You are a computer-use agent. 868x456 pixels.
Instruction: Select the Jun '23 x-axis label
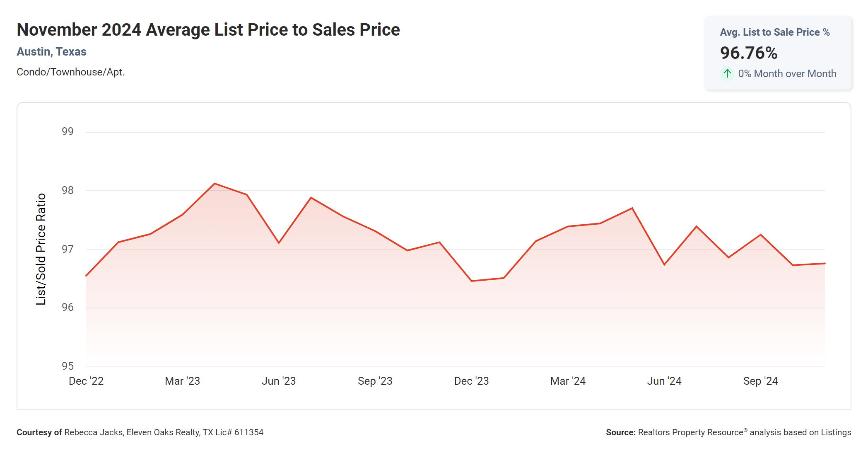(279, 381)
